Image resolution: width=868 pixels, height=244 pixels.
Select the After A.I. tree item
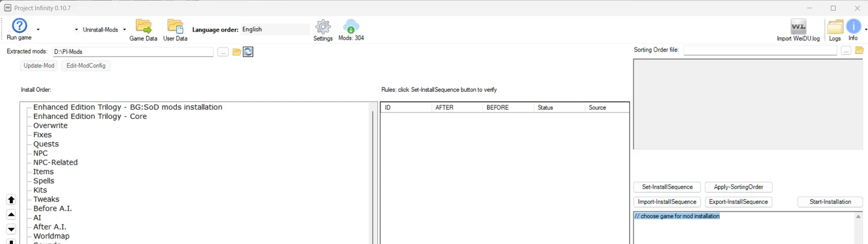(50, 227)
